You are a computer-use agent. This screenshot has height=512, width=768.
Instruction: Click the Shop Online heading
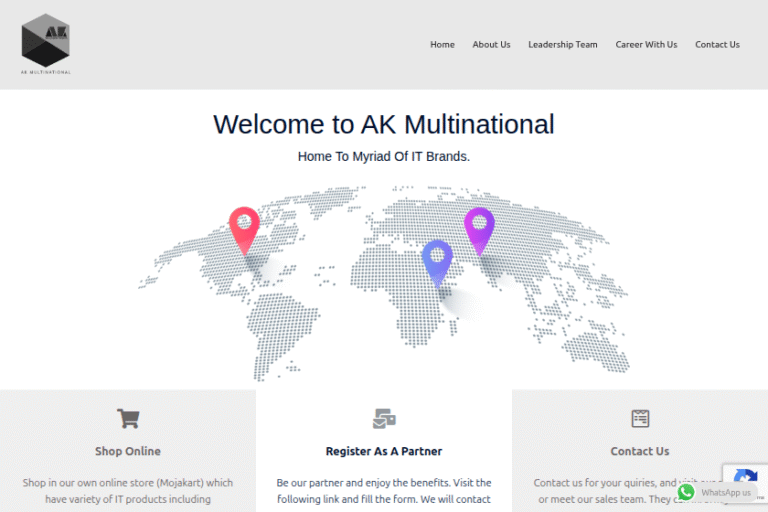[x=127, y=451]
